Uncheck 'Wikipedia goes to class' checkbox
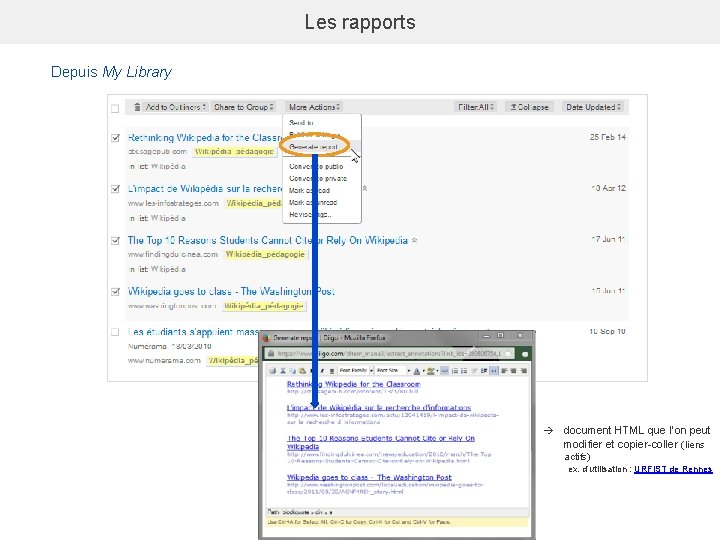 click(115, 292)
